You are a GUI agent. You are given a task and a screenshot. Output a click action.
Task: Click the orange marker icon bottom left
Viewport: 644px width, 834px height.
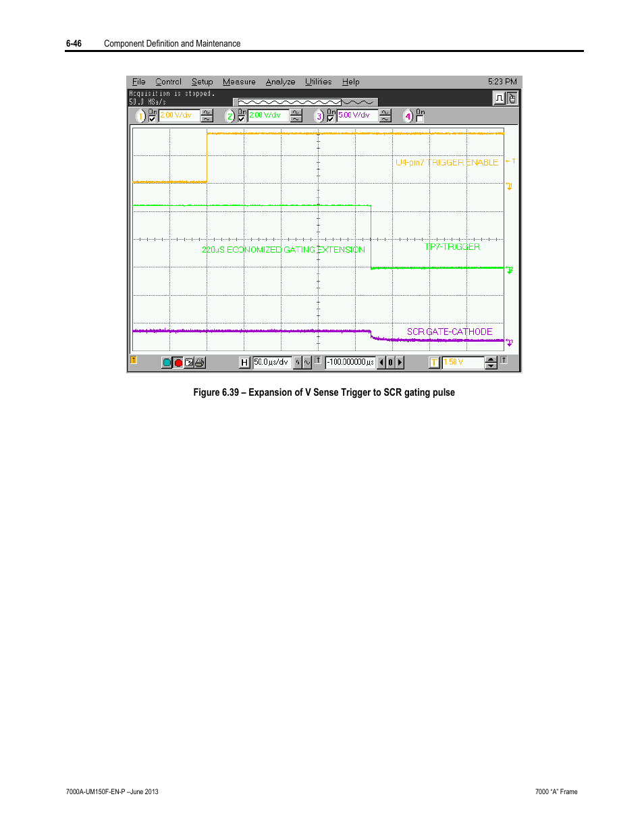pos(134,360)
